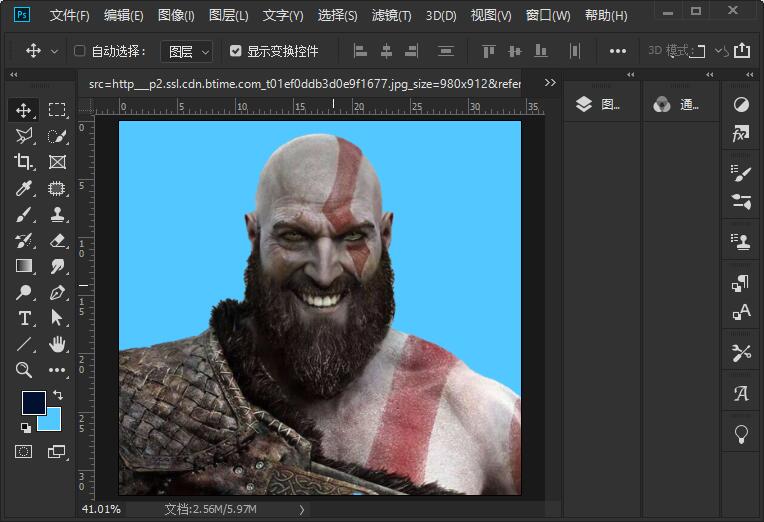Image resolution: width=764 pixels, height=522 pixels.
Task: Click the 41.01% zoom level field
Action: 101,509
